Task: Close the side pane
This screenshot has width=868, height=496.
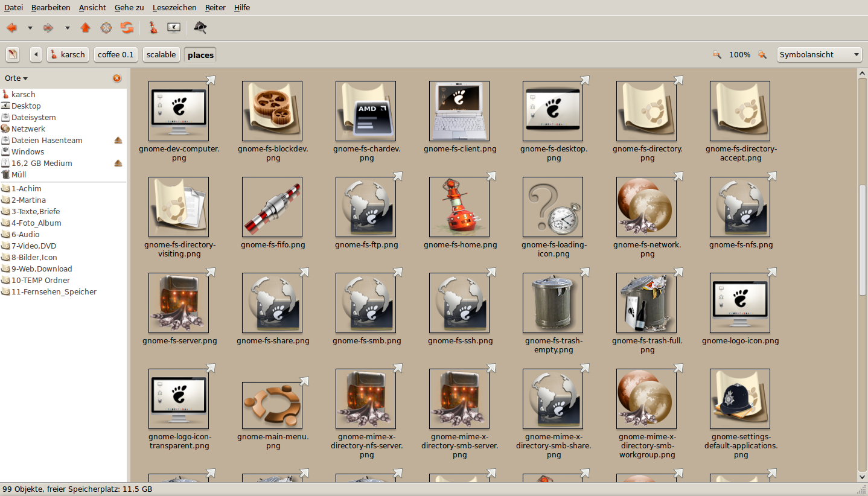Action: pyautogui.click(x=117, y=78)
